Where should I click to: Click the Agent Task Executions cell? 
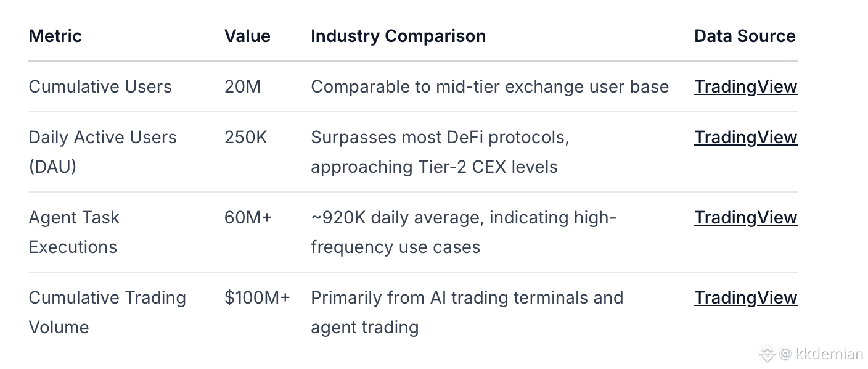tap(74, 232)
